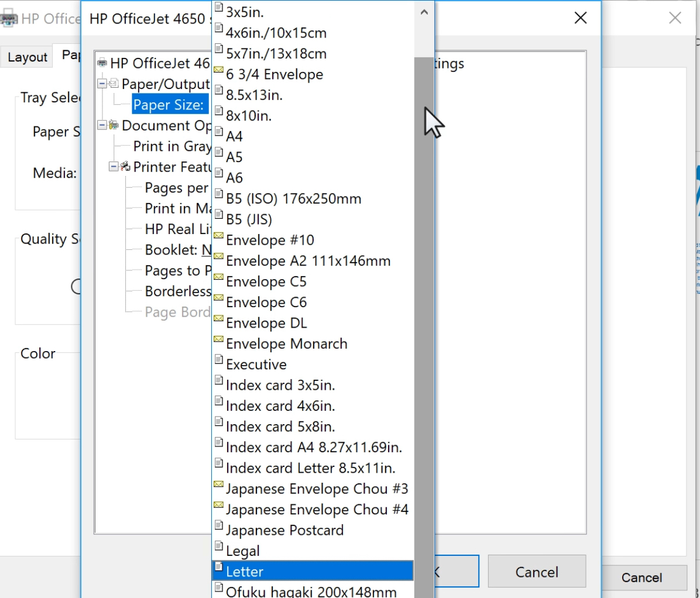The width and height of the screenshot is (700, 598).
Task: Click the Index card 5x8in. icon
Action: pyautogui.click(x=219, y=422)
